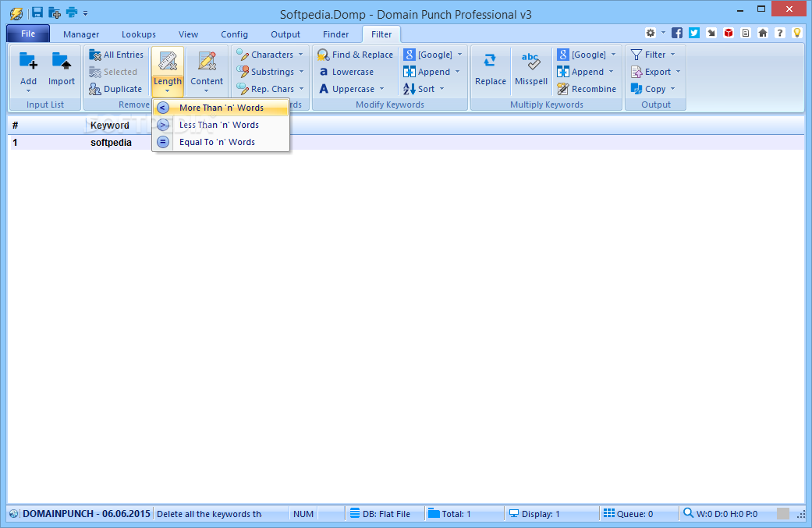
Task: Select Less Than 'n' Words
Action: (x=221, y=125)
